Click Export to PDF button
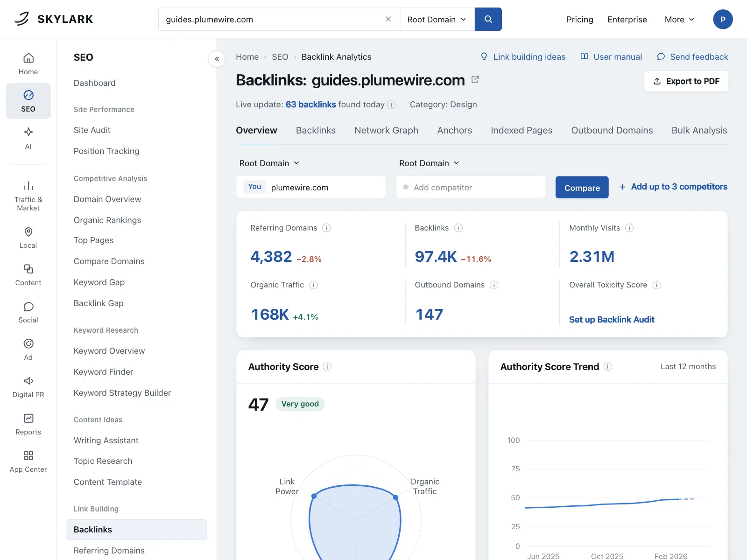 coord(686,81)
